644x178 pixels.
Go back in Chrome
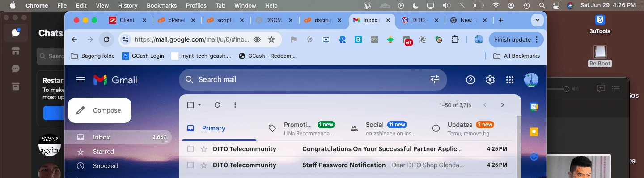[74, 39]
